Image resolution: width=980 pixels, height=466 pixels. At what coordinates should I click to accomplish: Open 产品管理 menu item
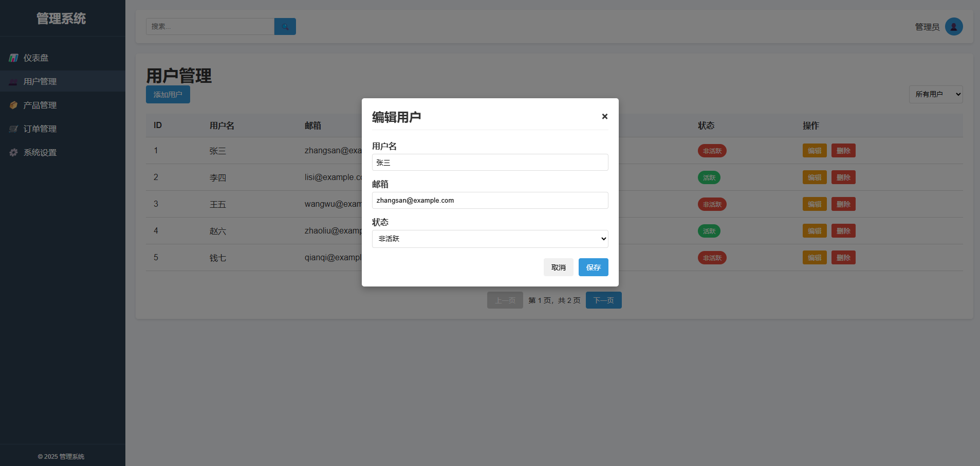tap(40, 105)
